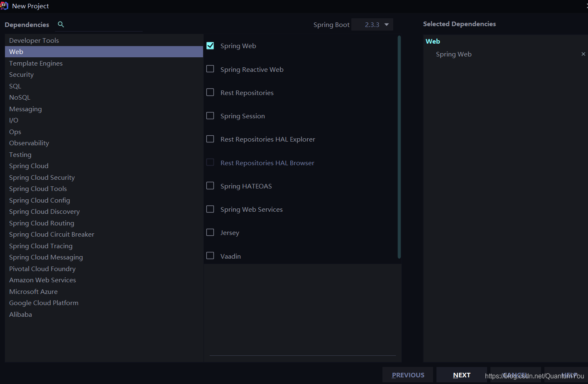Go back with the PREVIOUS button
This screenshot has width=588, height=384.
point(408,375)
